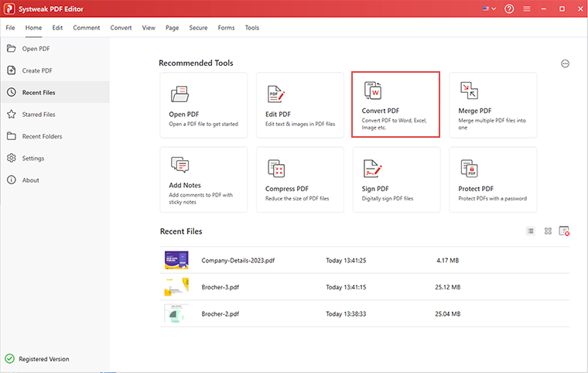
Task: Open the Comment menu
Action: (86, 28)
